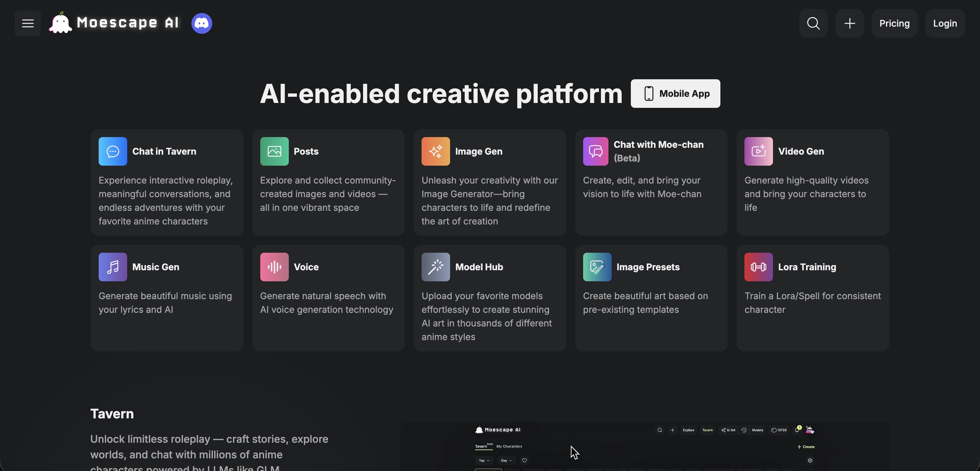
Task: Open the "Model Hub" card title
Action: (x=479, y=267)
